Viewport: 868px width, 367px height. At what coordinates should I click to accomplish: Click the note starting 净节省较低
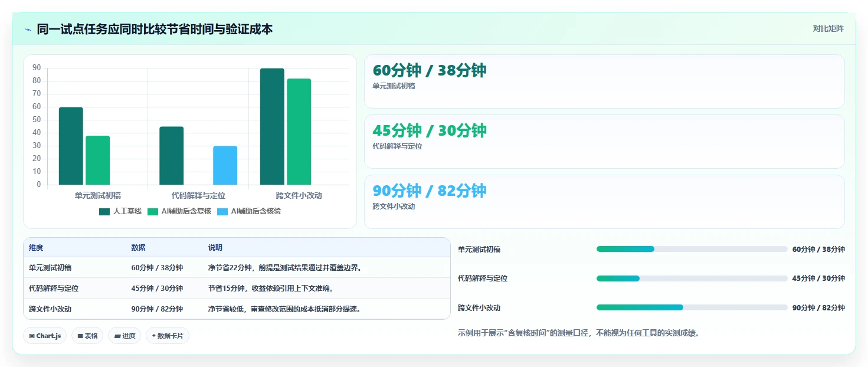point(284,309)
